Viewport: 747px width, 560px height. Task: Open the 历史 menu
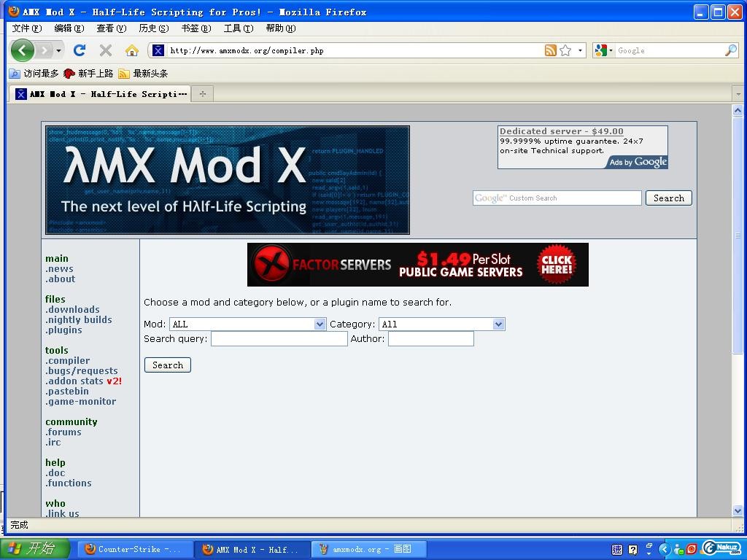pyautogui.click(x=154, y=28)
